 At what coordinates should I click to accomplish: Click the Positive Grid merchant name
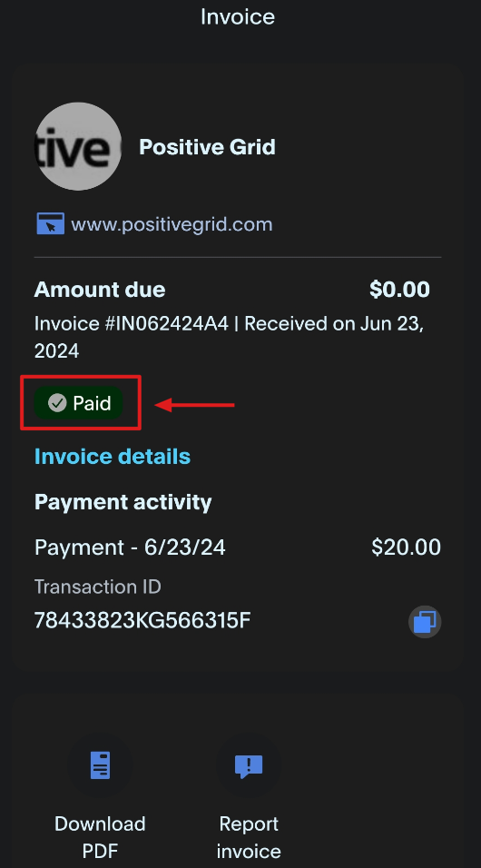point(207,147)
